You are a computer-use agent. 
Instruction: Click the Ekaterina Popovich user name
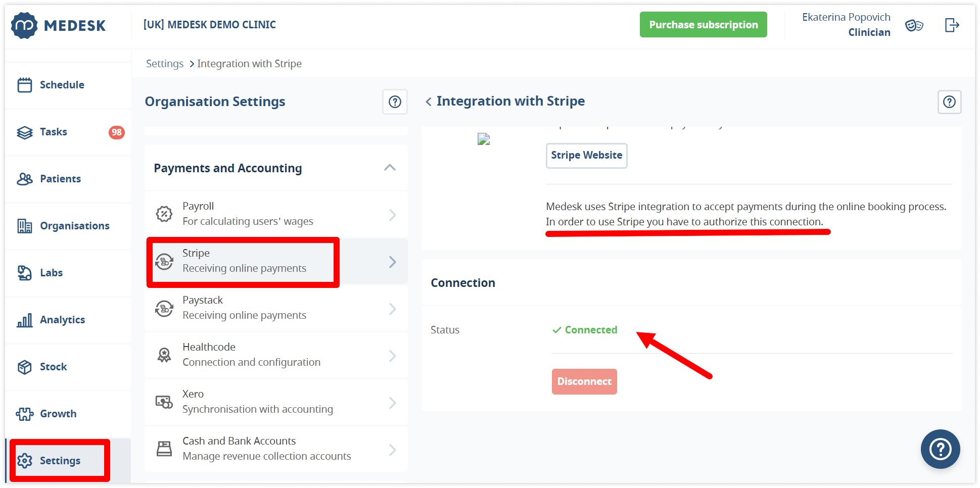[846, 17]
